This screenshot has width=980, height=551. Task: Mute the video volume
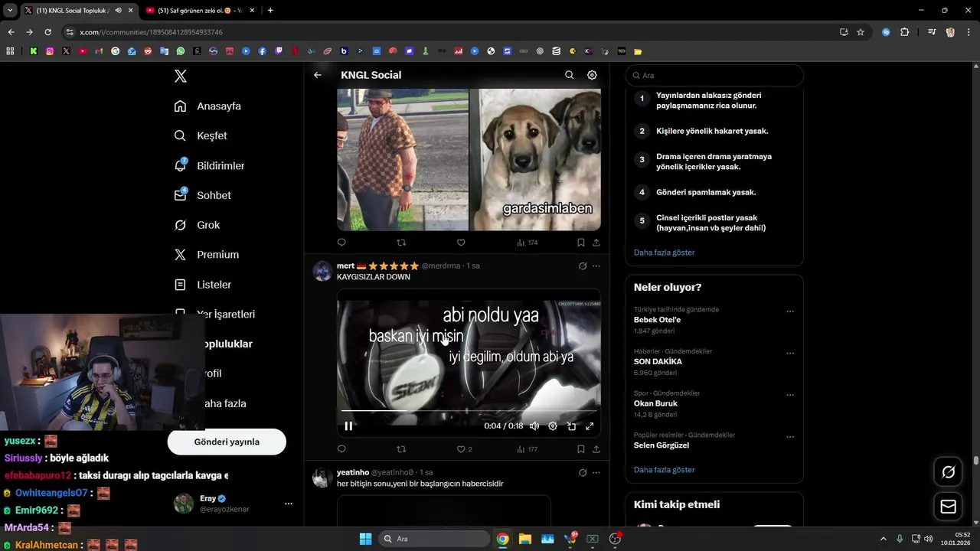pyautogui.click(x=534, y=426)
